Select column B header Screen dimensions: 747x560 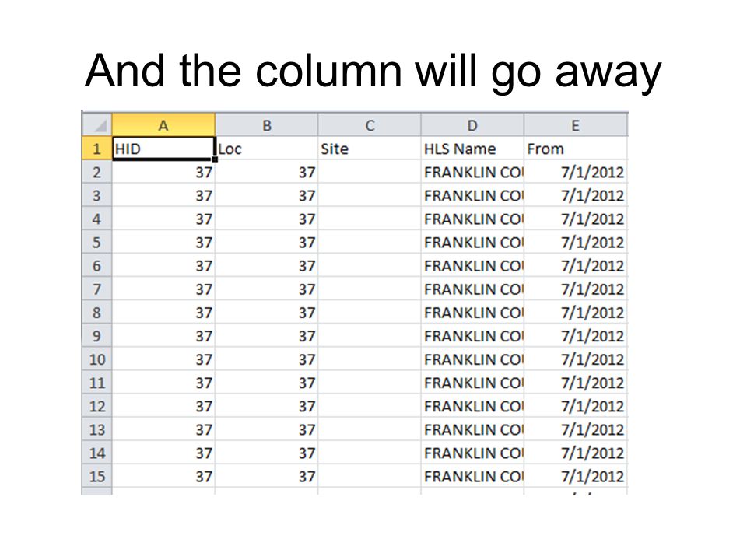click(267, 125)
